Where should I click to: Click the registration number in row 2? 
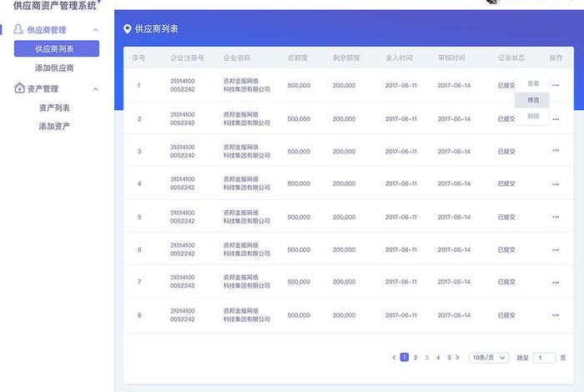(183, 118)
